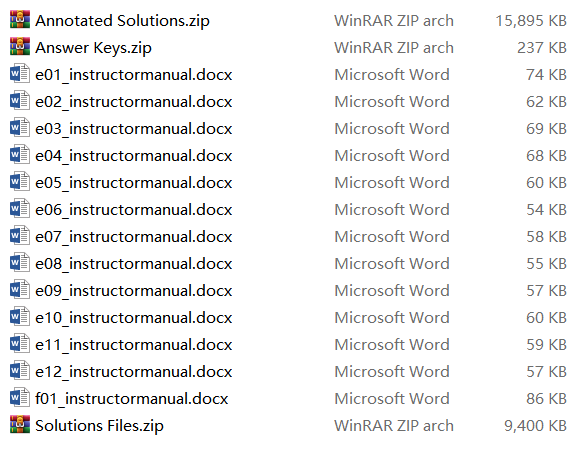The image size is (586, 465).
Task: Click the Word icon for f01_instructormanual.docx
Action: (x=20, y=397)
